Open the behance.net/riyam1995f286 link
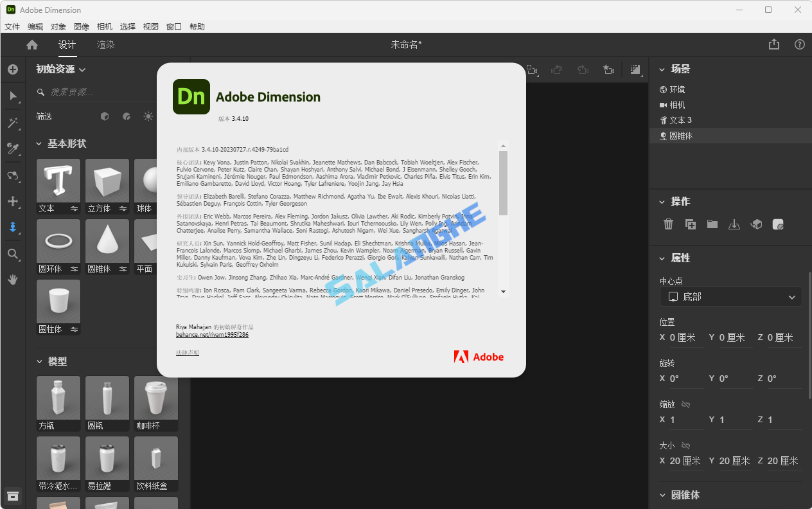Screen dimensions: 812x509 click(x=212, y=335)
